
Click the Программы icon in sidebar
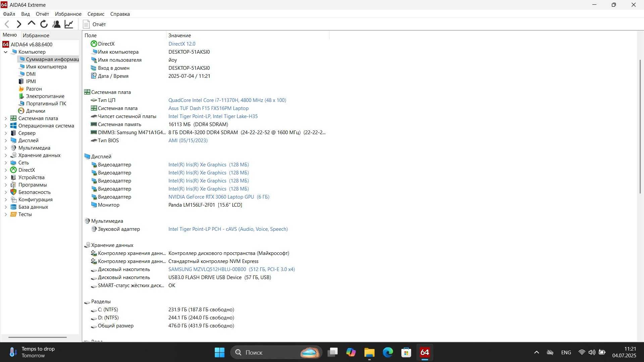click(13, 185)
